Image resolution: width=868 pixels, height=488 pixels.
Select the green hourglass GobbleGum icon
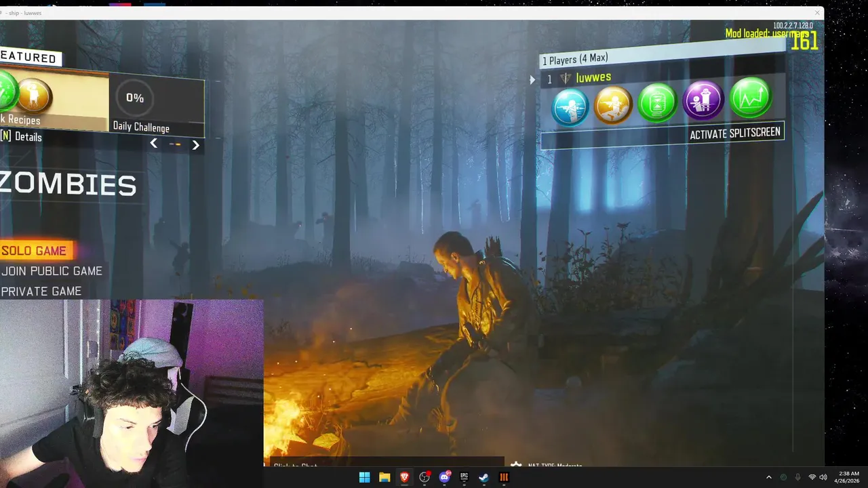tap(658, 102)
